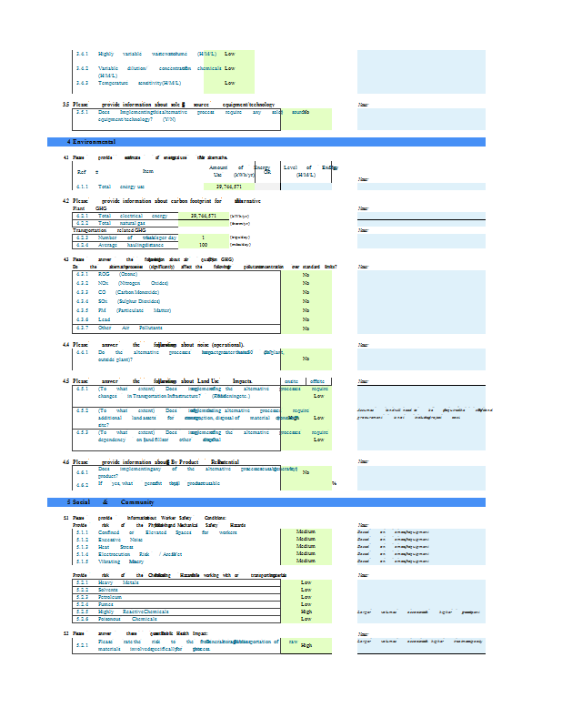Click the 'No' answer for By Product question 4.6.1
Viewport: 562px width, 728px height.
pyautogui.click(x=306, y=472)
